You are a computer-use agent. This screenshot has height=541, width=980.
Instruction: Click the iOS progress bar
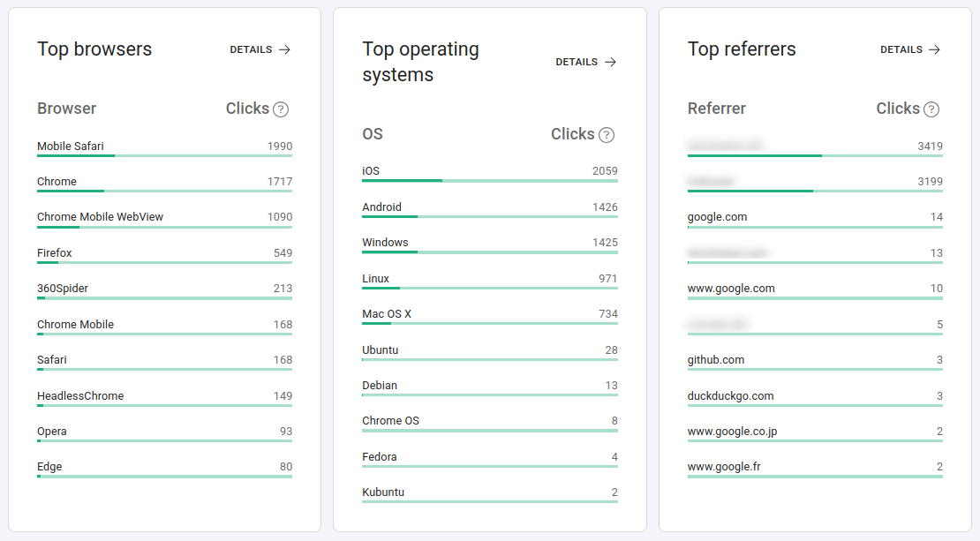[x=489, y=181]
